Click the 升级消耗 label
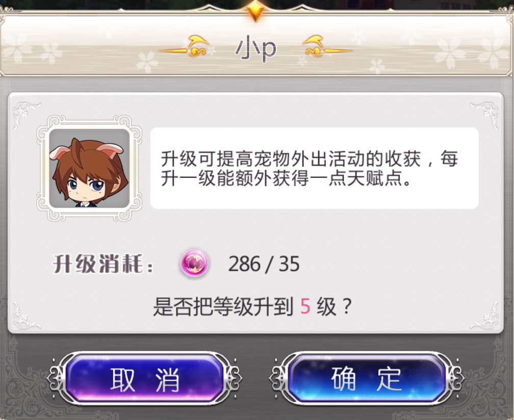514x420 pixels. click(x=103, y=264)
